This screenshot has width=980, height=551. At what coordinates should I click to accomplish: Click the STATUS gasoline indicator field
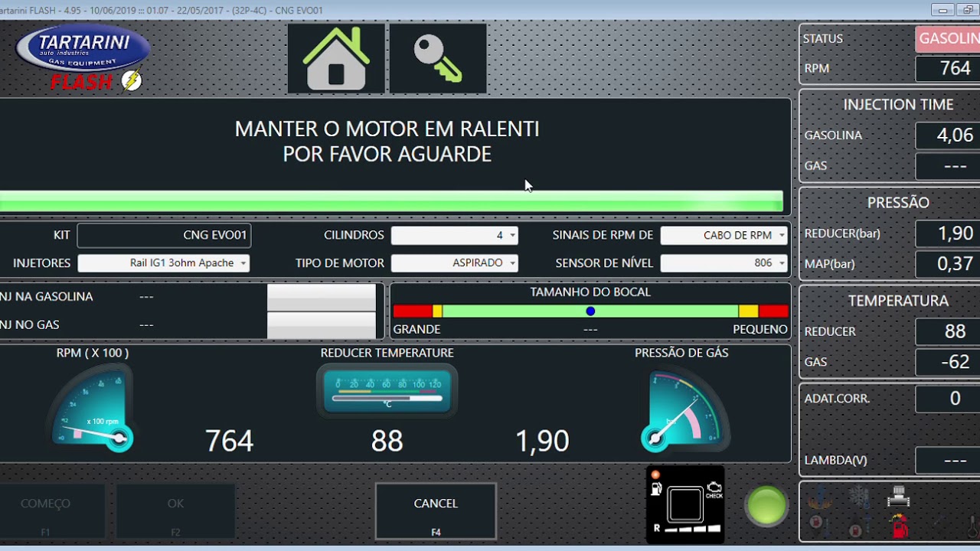948,39
